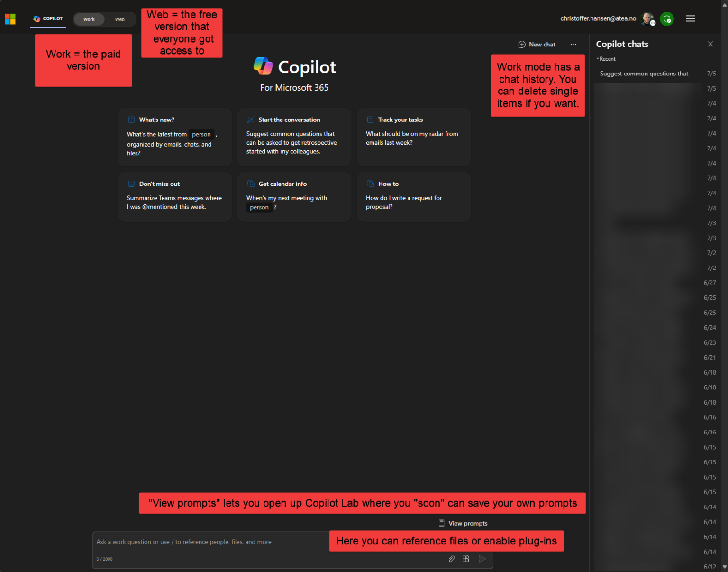Collapse the Recent chats section
Image resolution: width=728 pixels, height=572 pixels.
tap(606, 59)
